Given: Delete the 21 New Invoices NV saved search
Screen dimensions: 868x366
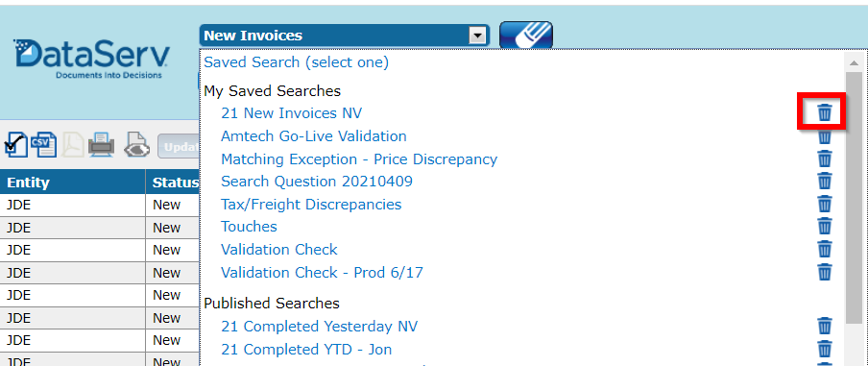Looking at the screenshot, I should pos(824,113).
